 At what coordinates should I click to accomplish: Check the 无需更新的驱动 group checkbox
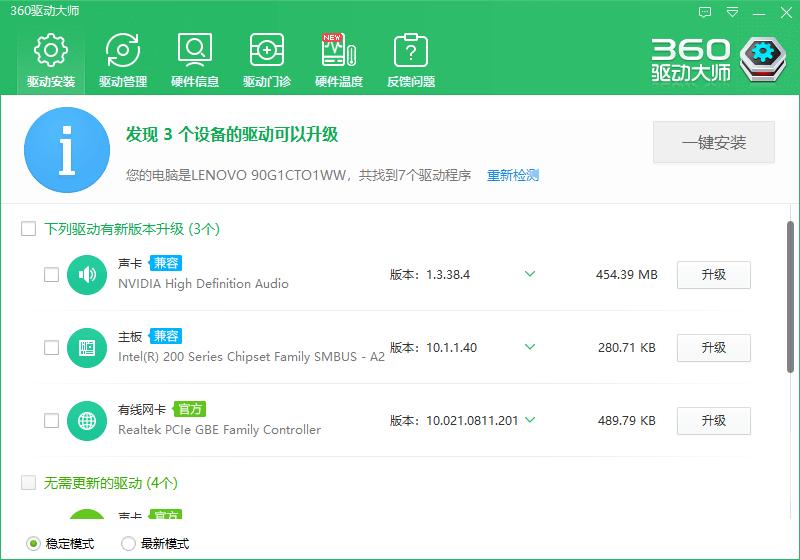click(x=29, y=482)
